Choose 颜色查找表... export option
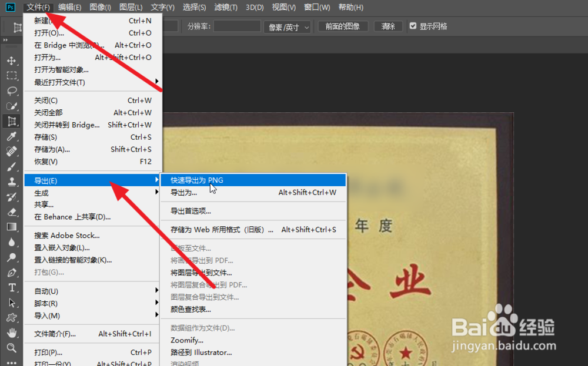The width and height of the screenshot is (588, 366). 253,310
